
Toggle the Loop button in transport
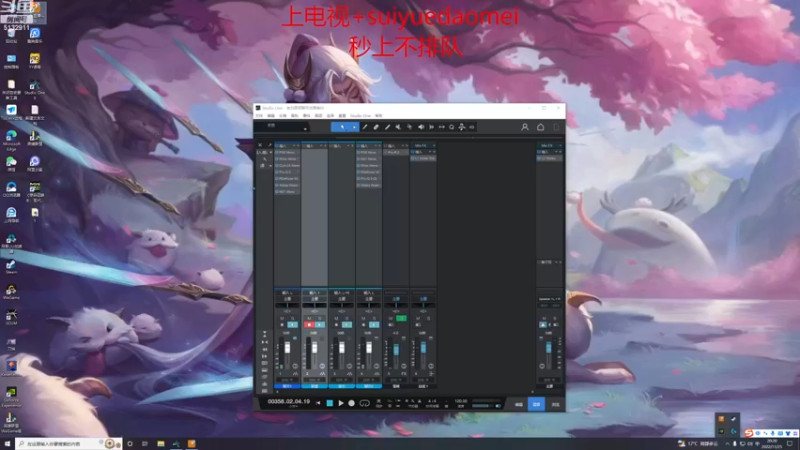point(364,403)
